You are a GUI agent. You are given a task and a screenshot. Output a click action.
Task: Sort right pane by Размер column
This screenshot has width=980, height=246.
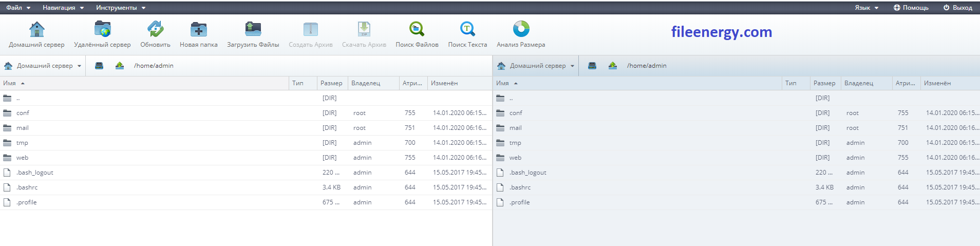click(825, 83)
